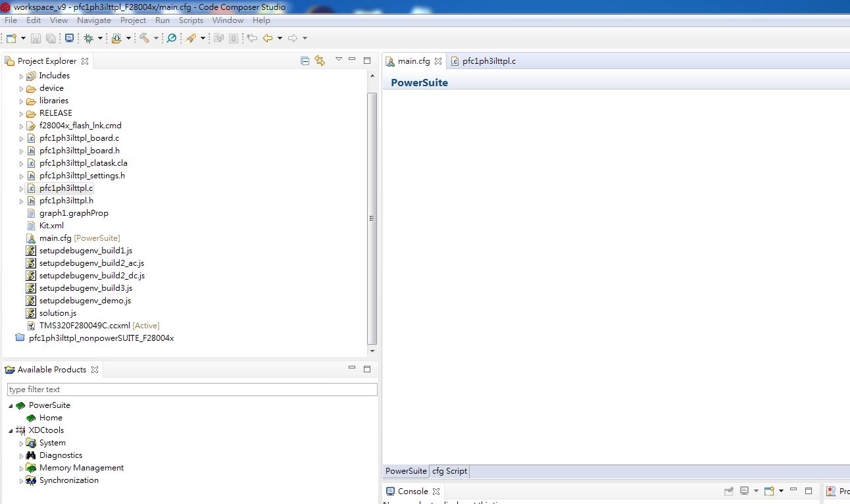850x504 pixels.
Task: Click the pen annotation toolbar icon
Action: tap(191, 38)
